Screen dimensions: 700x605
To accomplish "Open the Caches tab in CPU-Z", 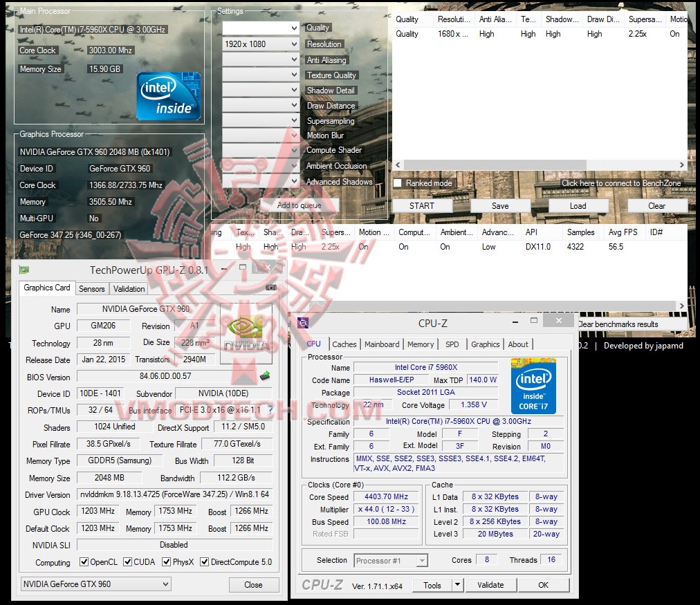I will pos(344,344).
